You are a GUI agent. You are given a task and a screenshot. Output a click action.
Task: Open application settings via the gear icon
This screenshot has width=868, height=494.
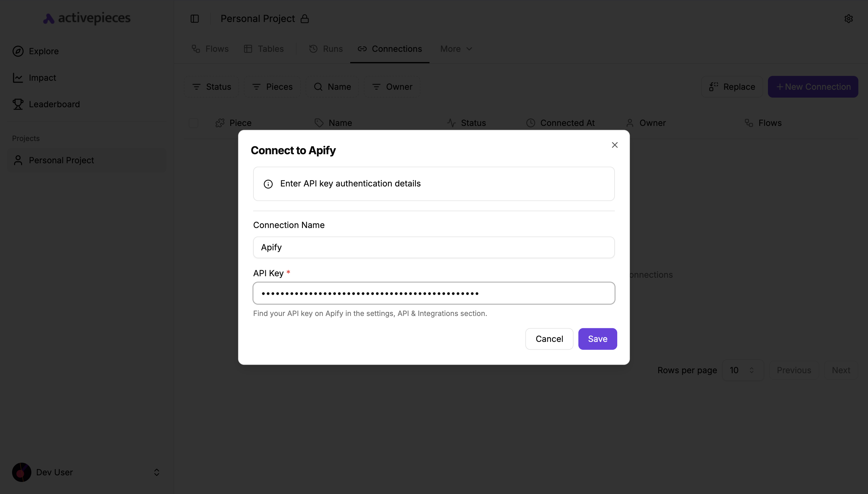849,19
